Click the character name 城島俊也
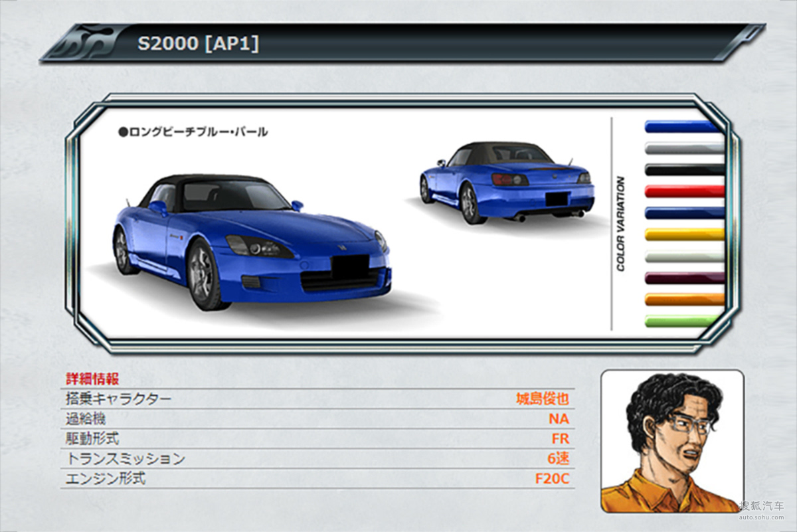 (x=542, y=399)
